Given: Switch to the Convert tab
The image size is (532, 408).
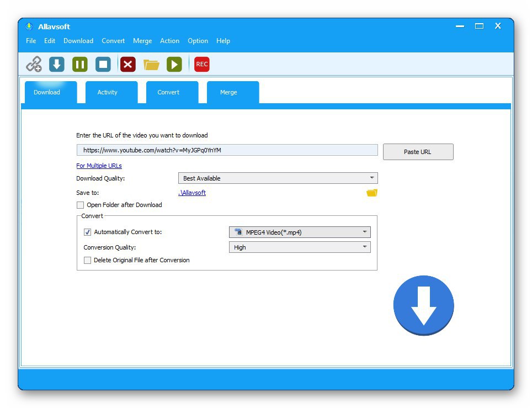Looking at the screenshot, I should point(172,92).
